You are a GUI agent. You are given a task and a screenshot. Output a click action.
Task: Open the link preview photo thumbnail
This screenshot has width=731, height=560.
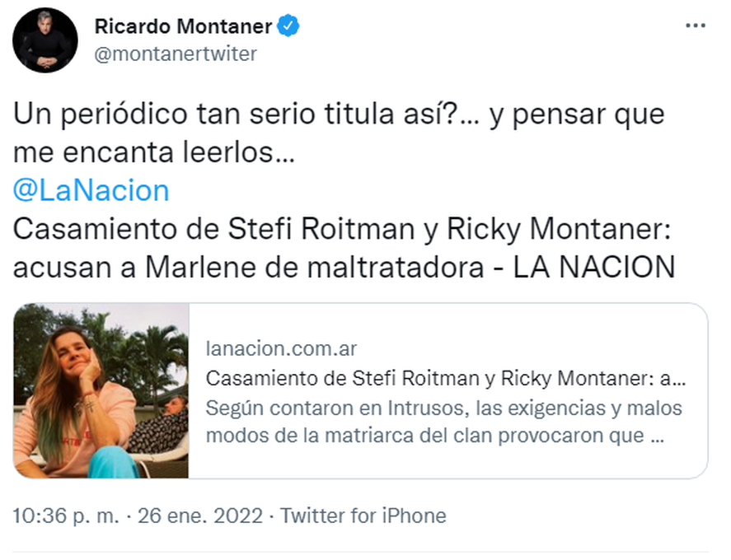[x=101, y=390]
